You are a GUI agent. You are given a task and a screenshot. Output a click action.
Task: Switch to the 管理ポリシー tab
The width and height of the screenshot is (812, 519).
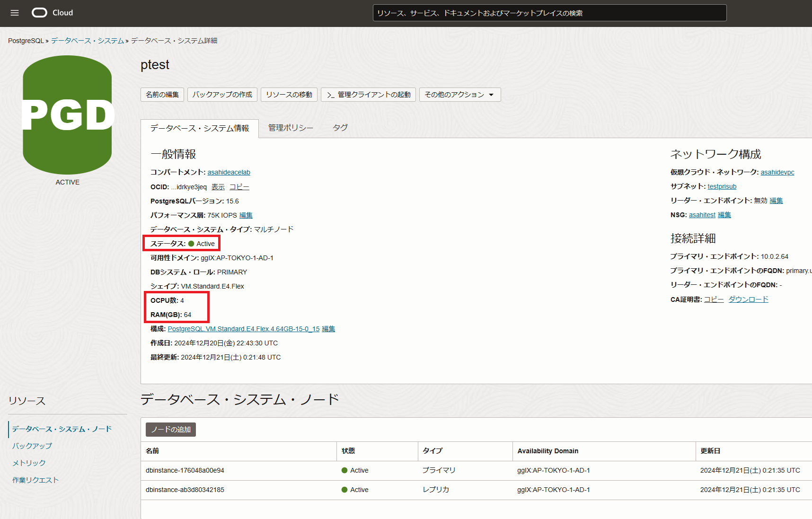(291, 128)
